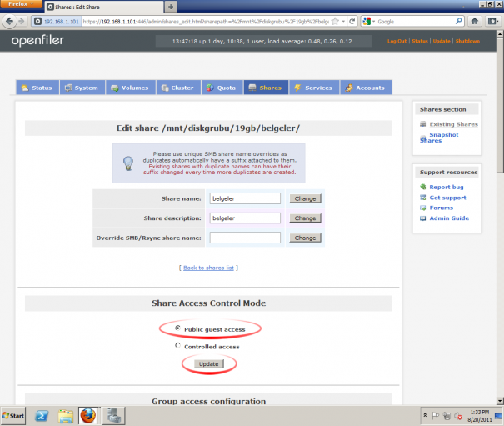504x426 pixels.
Task: Open a new tab with the plus icon
Action: [171, 7]
